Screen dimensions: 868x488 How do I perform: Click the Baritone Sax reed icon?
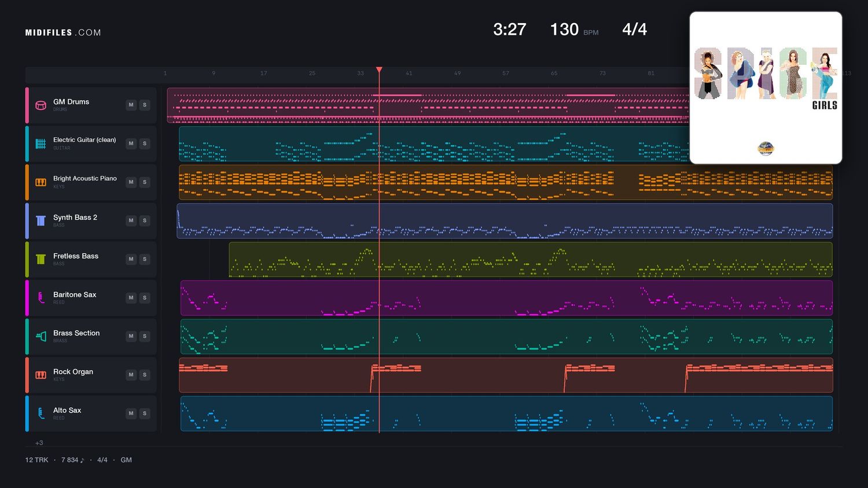41,298
